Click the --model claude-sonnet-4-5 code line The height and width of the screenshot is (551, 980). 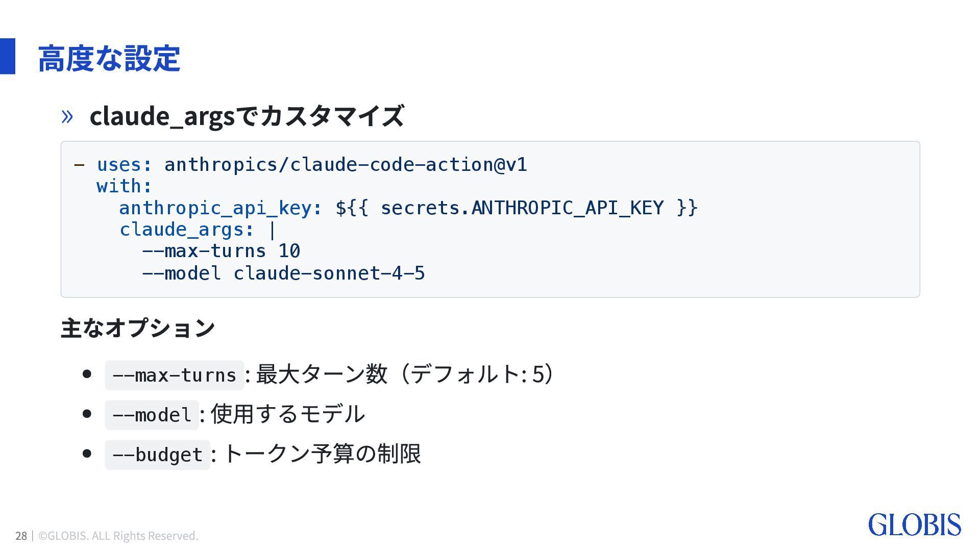click(283, 273)
